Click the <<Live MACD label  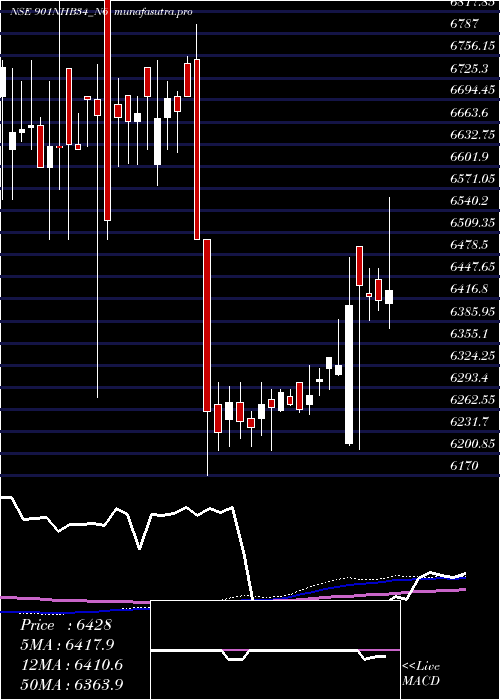tap(421, 674)
